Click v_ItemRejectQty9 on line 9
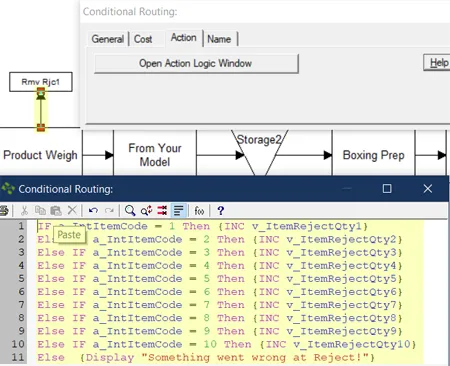Image resolution: width=450 pixels, height=366 pixels. click(x=341, y=331)
